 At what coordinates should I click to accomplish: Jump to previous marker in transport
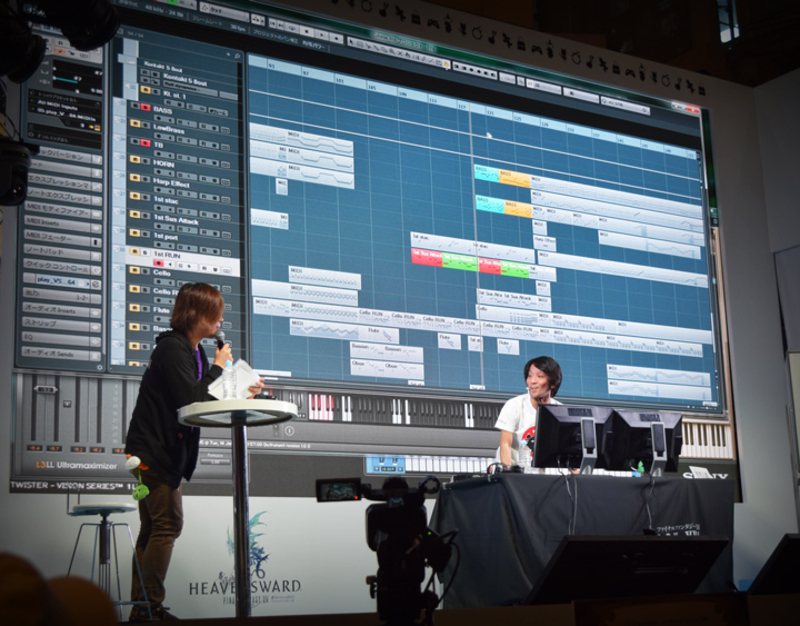point(273,23)
